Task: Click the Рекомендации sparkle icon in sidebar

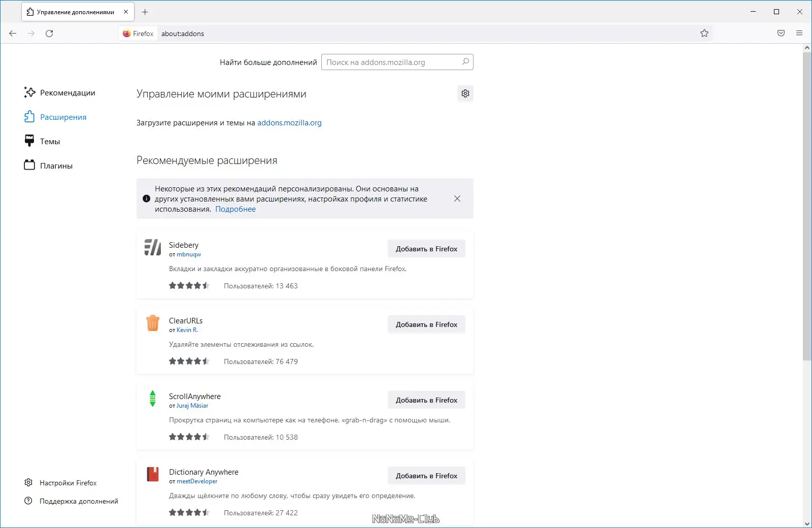Action: [29, 92]
